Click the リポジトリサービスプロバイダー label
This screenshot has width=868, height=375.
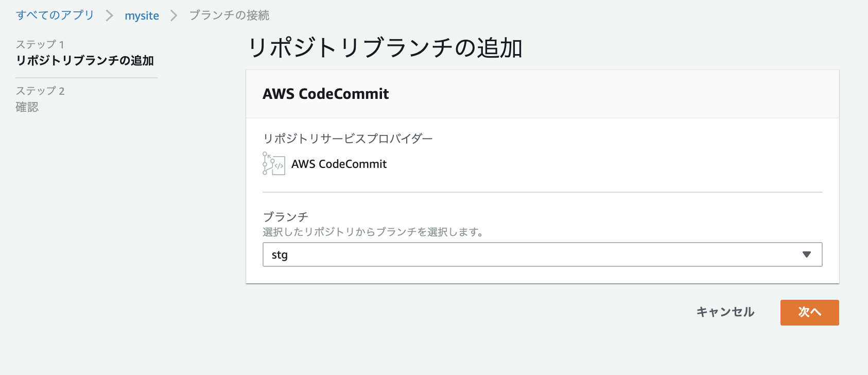point(348,138)
